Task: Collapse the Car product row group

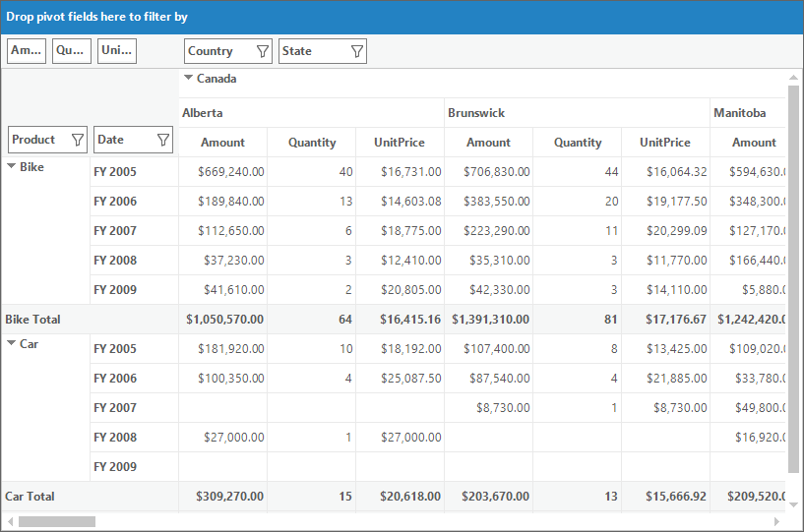Action: 11,343
